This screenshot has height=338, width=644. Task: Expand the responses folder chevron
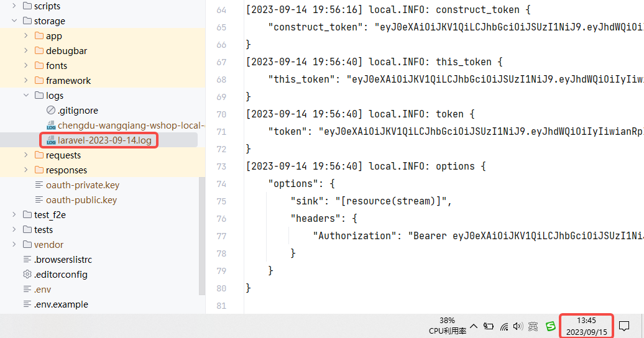point(26,170)
